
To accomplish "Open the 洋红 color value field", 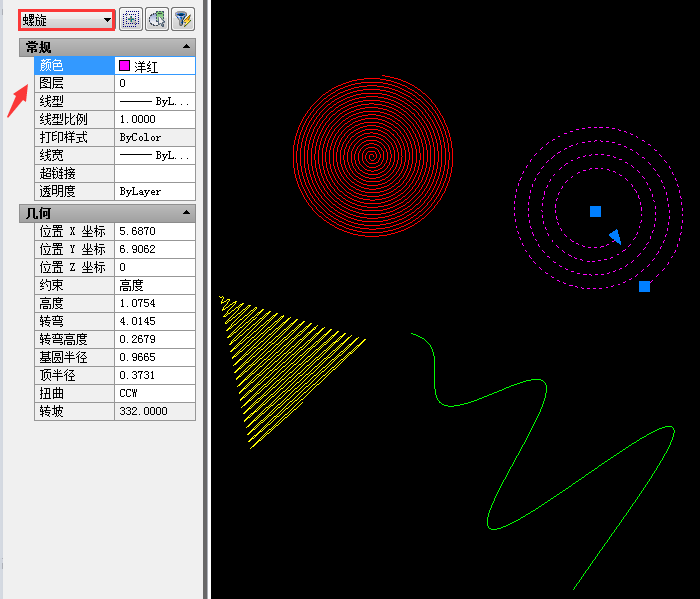I will (155, 66).
